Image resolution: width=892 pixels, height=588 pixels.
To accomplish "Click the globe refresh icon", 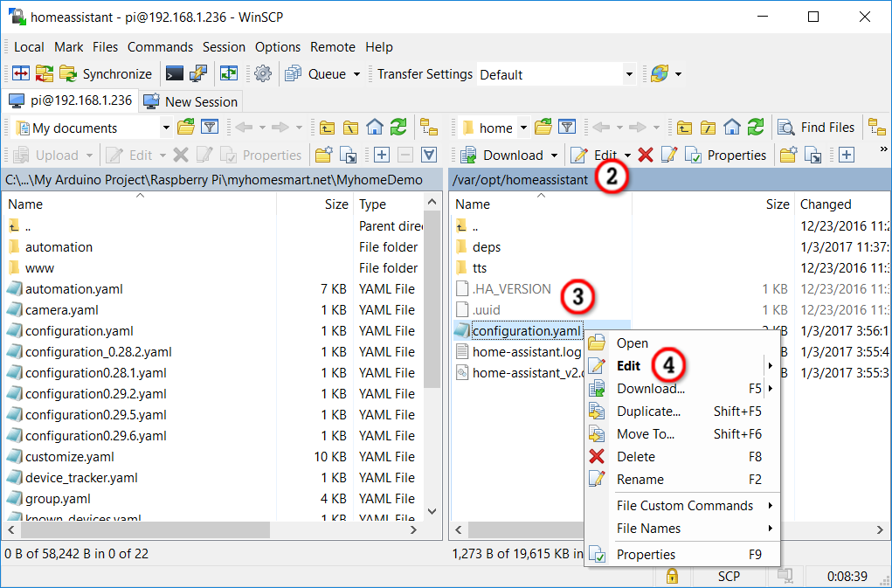I will (660, 74).
